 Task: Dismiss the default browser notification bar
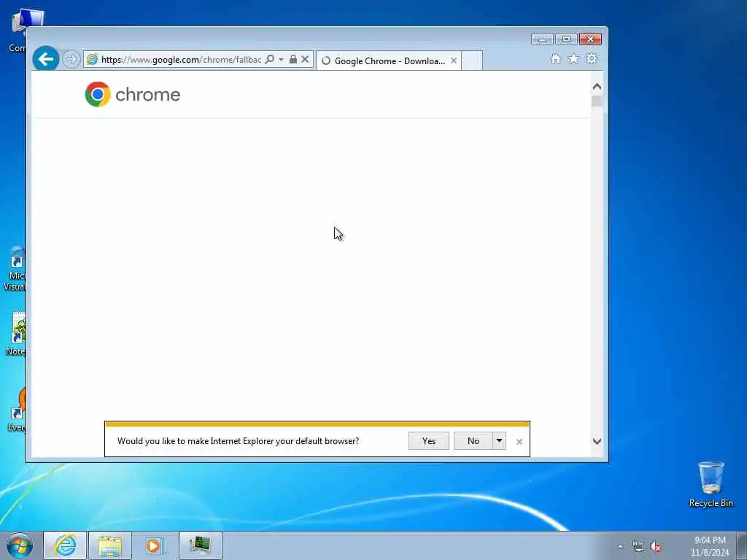click(x=519, y=442)
